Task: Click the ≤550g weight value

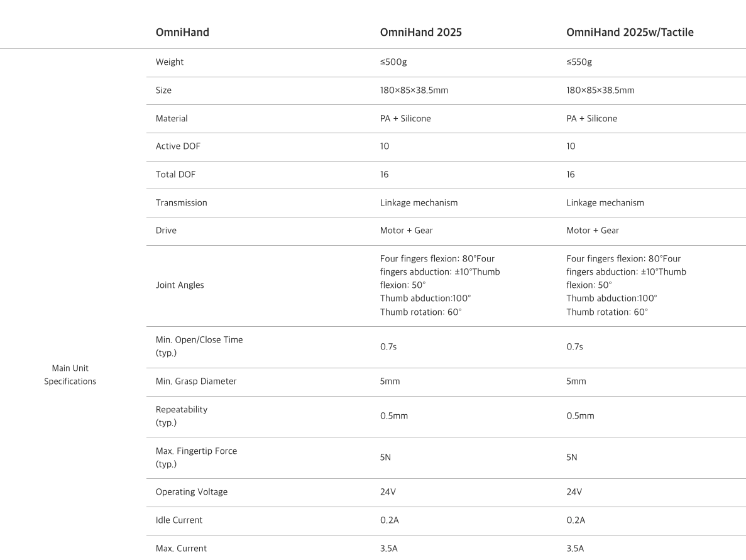Action: tap(579, 62)
